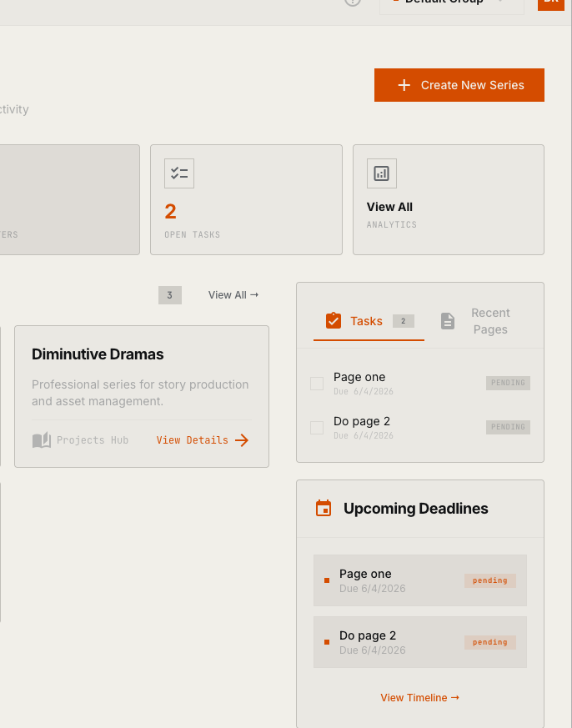This screenshot has width=572, height=728.
Task: Click the analytics chart icon
Action: (382, 173)
